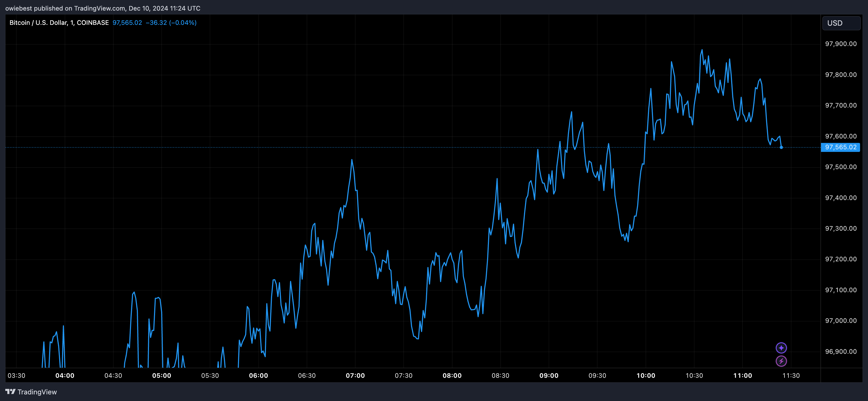Image resolution: width=868 pixels, height=401 pixels.
Task: Click the 07:30 time axis label
Action: 404,375
